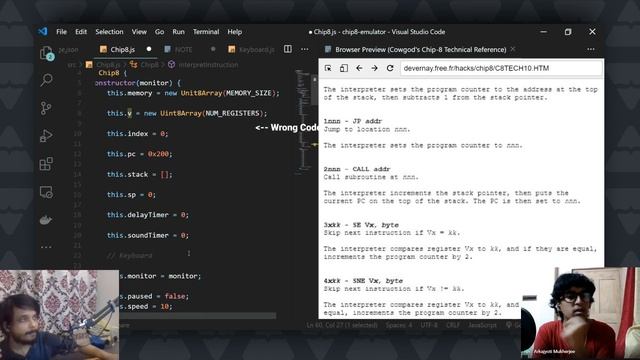The height and width of the screenshot is (360, 640).
Task: Open the Search view magnifier icon
Action: 47,80
